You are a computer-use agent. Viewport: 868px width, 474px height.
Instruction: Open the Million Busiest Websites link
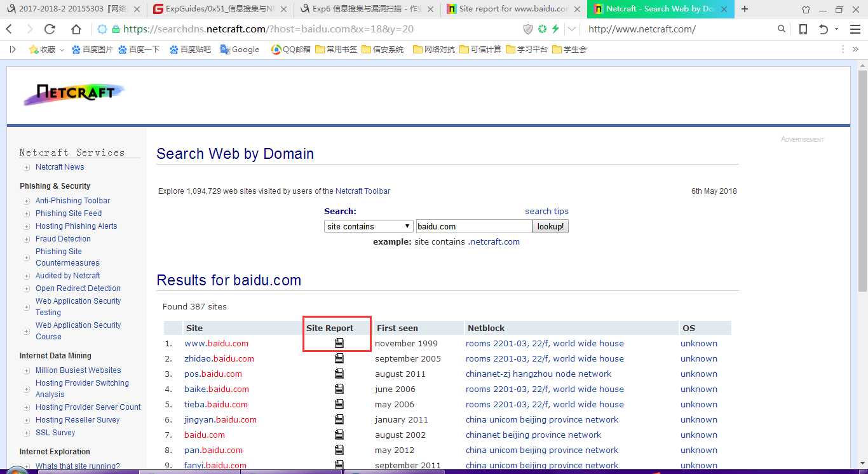(x=78, y=370)
